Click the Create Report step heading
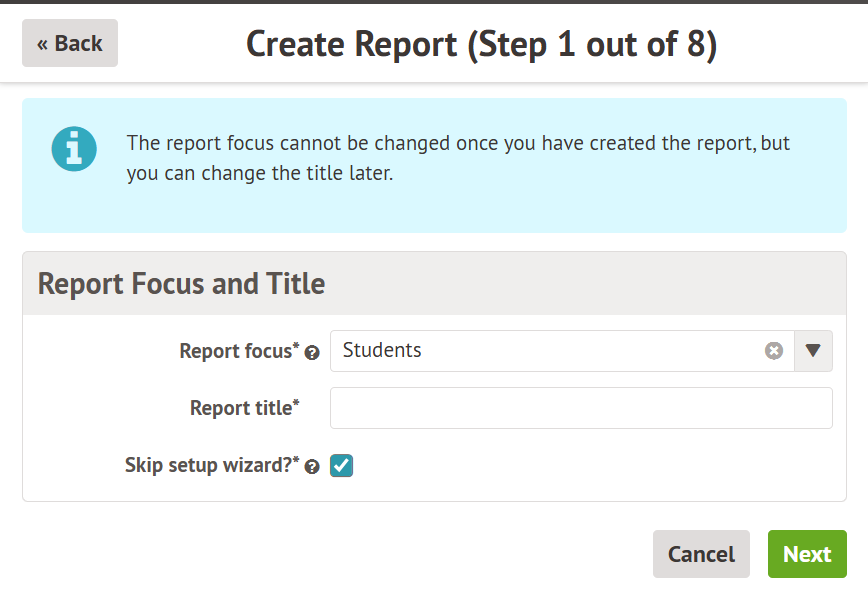The image size is (868, 609). [481, 44]
